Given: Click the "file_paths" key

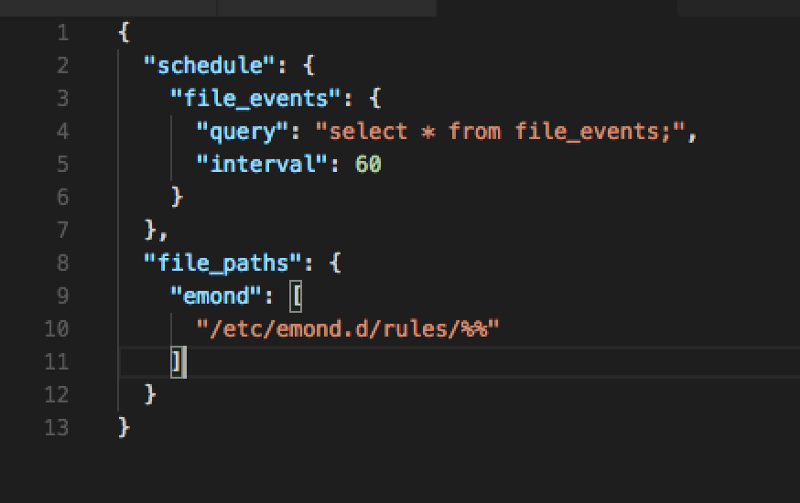Looking at the screenshot, I should tap(223, 263).
